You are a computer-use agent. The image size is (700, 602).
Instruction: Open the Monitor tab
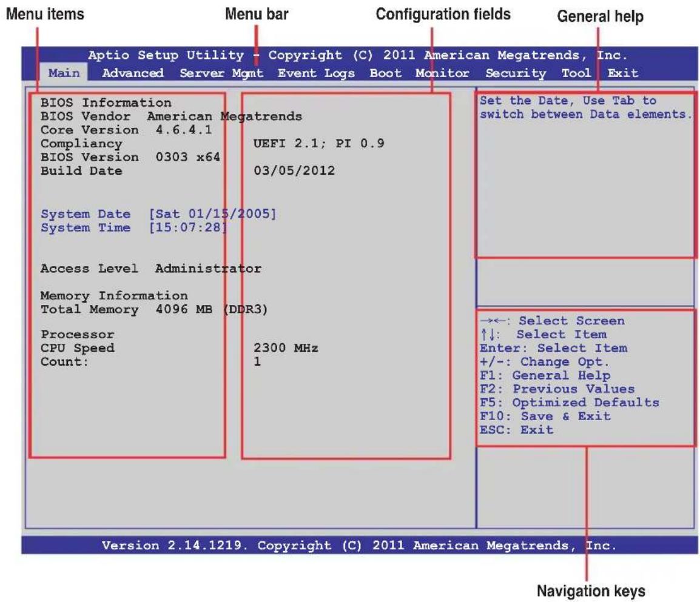442,73
